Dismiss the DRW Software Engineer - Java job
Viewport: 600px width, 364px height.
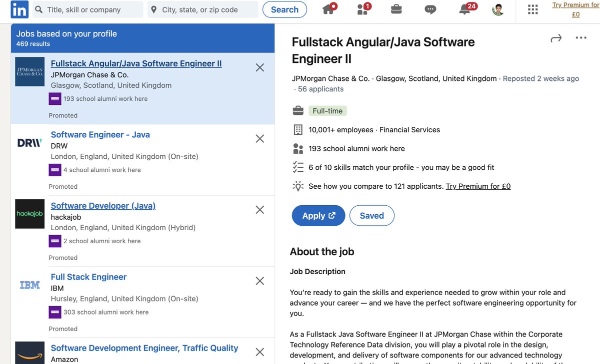260,139
